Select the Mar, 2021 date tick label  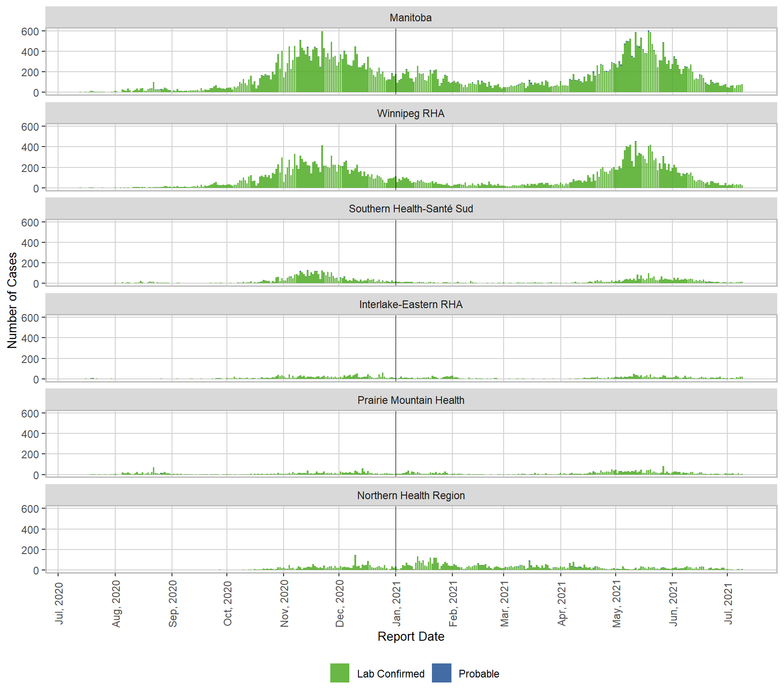(505, 604)
